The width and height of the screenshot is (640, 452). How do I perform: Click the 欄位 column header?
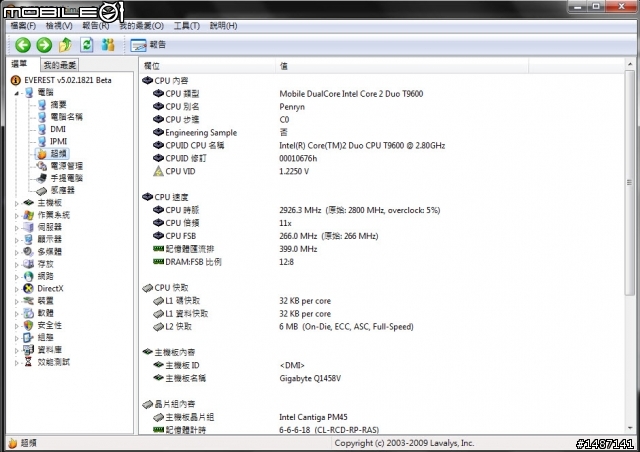coord(208,66)
